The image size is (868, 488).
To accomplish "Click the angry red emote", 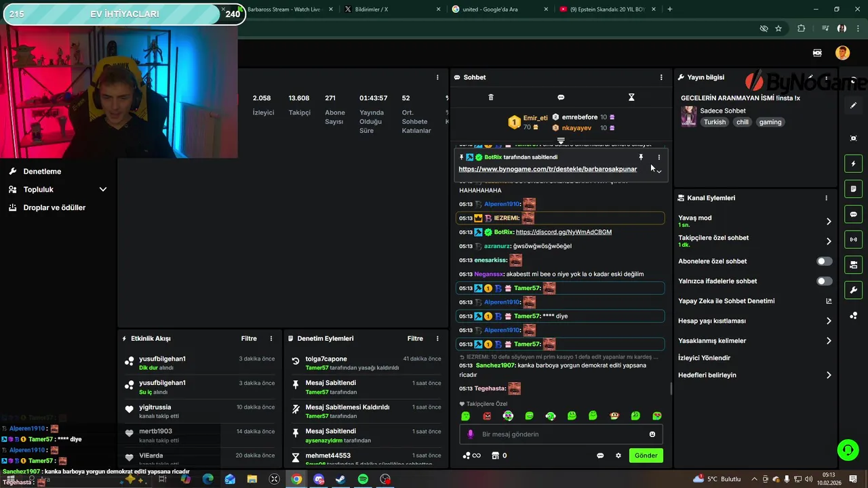I will click(x=487, y=416).
